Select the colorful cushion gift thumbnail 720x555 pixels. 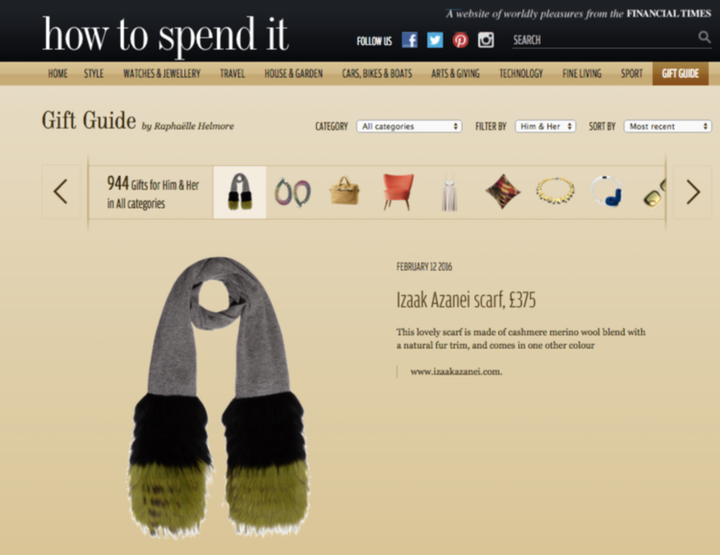tap(503, 191)
